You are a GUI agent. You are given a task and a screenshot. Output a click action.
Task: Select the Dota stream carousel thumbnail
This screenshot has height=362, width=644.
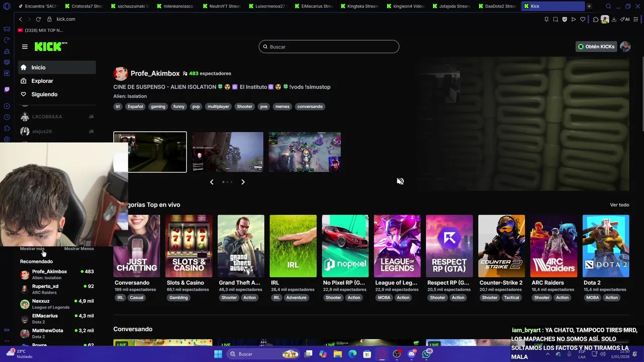point(305,152)
